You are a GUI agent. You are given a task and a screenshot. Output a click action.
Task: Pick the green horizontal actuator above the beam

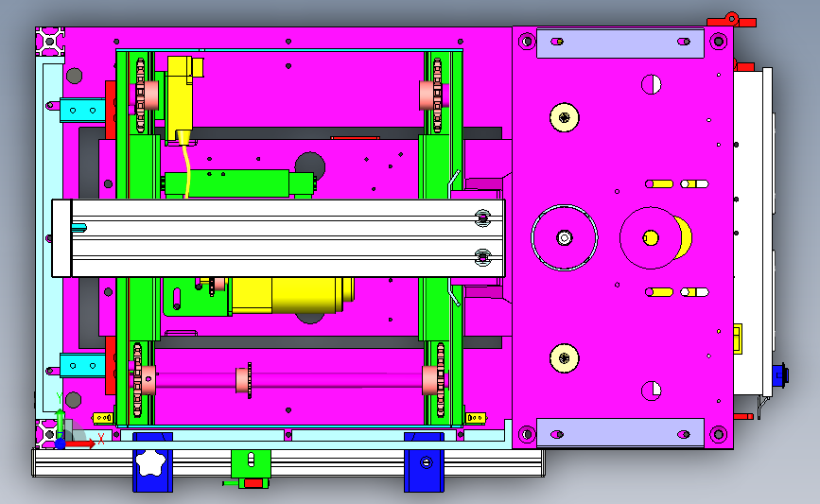click(x=239, y=183)
